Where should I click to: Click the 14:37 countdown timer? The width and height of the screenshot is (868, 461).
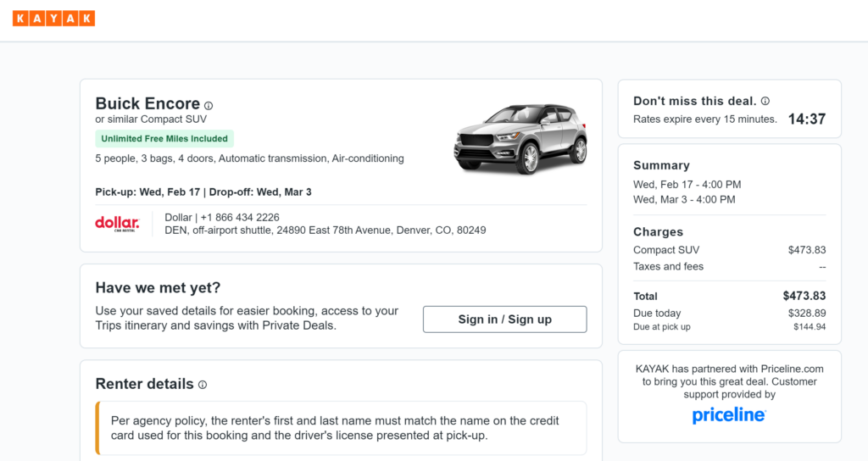click(x=807, y=119)
